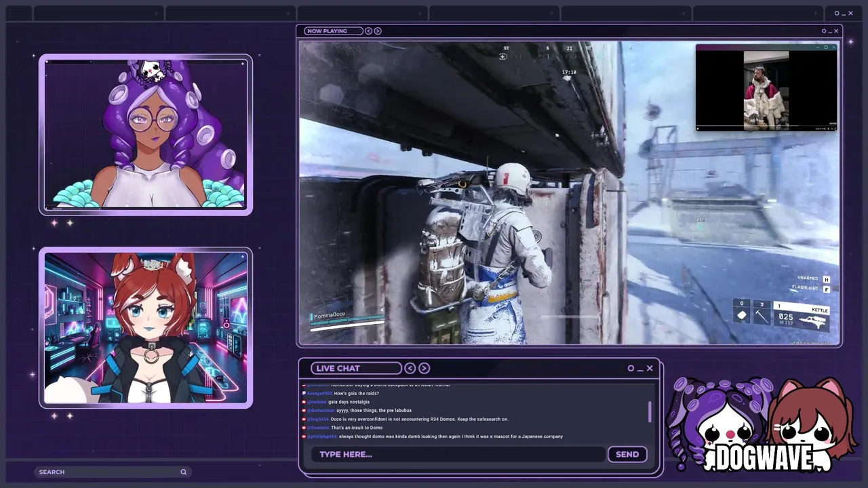Click username @donhatokun in chat

pos(321,411)
